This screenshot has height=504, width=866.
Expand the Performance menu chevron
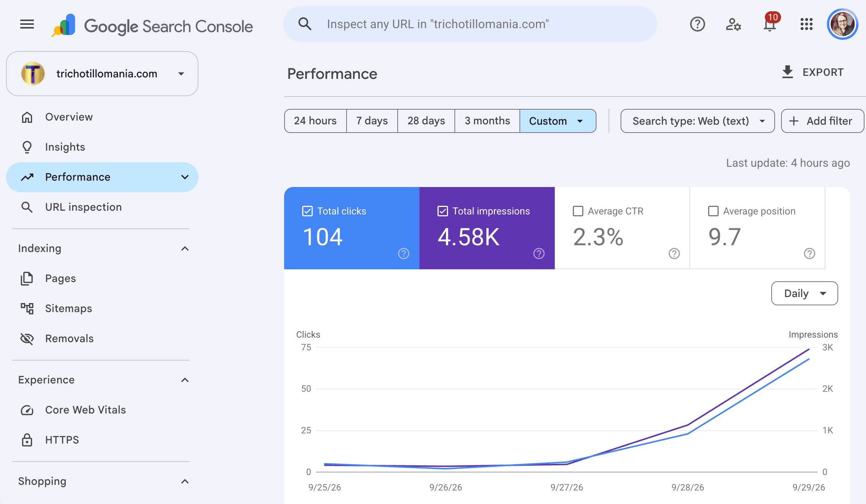coord(185,177)
